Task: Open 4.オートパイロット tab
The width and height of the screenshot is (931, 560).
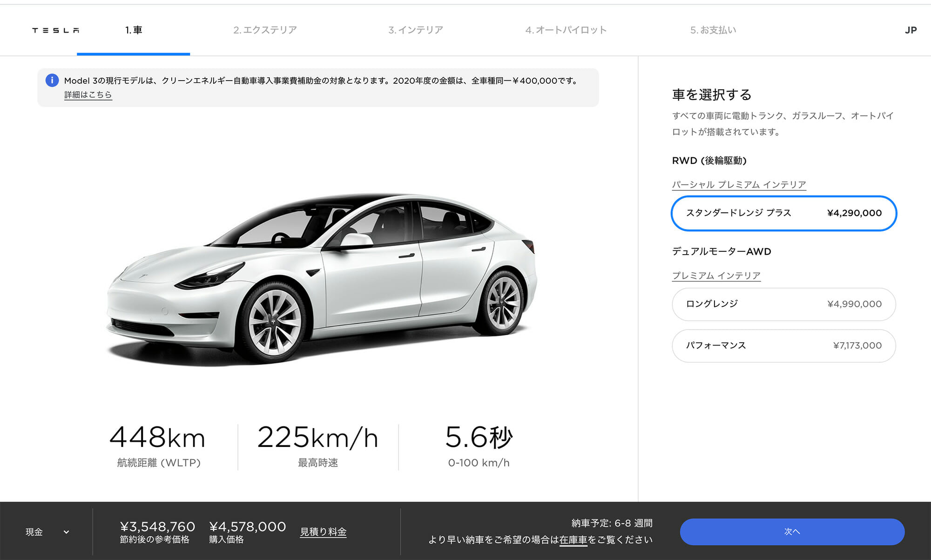Action: tap(566, 30)
